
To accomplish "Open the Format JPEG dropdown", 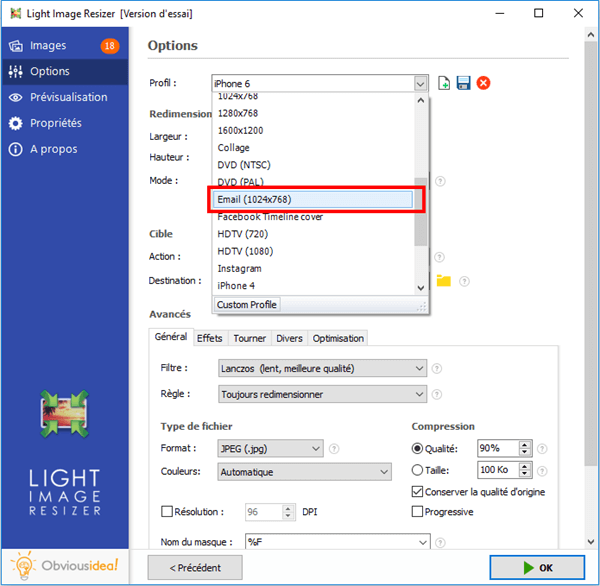I will (270, 448).
